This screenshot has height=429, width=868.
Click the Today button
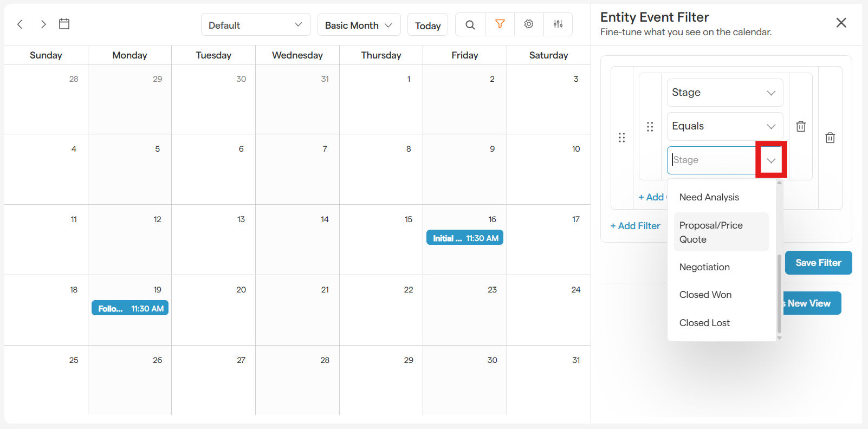click(427, 25)
